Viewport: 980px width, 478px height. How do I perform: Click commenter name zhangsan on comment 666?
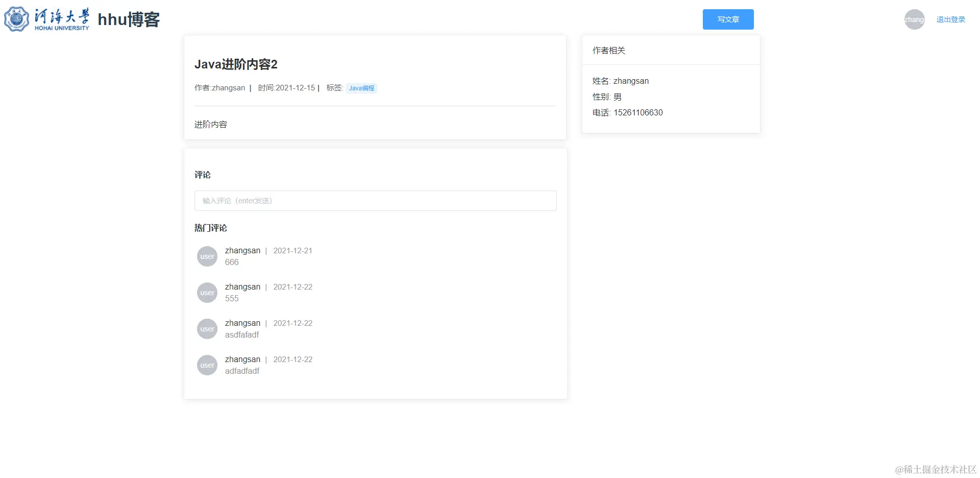pyautogui.click(x=242, y=250)
